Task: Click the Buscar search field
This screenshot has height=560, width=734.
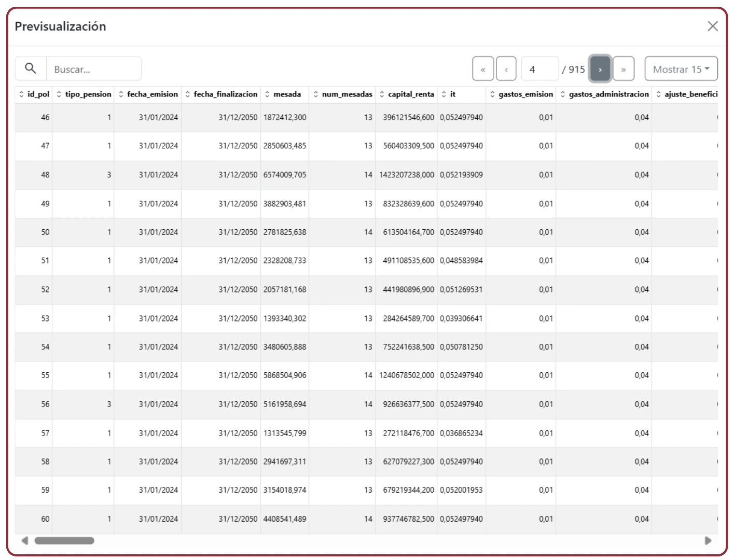Action: [x=94, y=69]
